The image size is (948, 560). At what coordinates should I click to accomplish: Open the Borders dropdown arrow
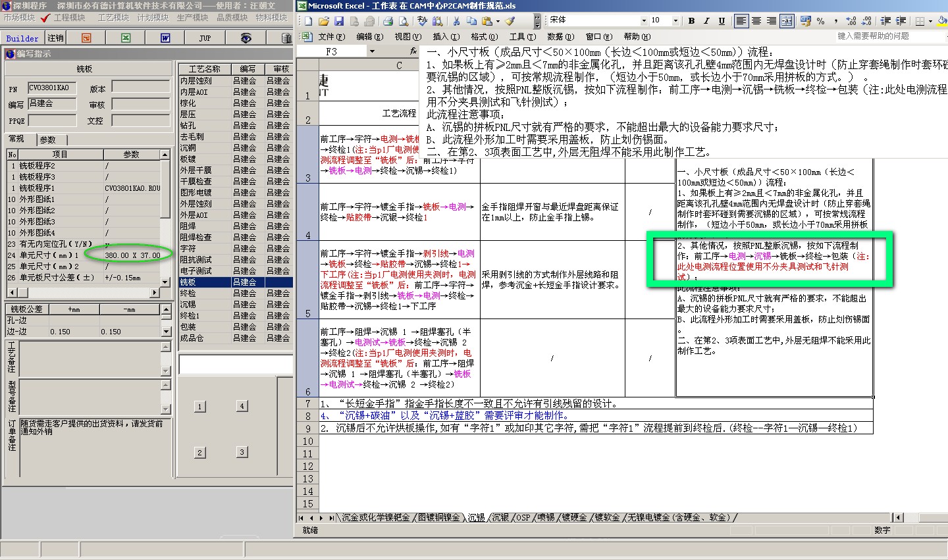(x=930, y=21)
